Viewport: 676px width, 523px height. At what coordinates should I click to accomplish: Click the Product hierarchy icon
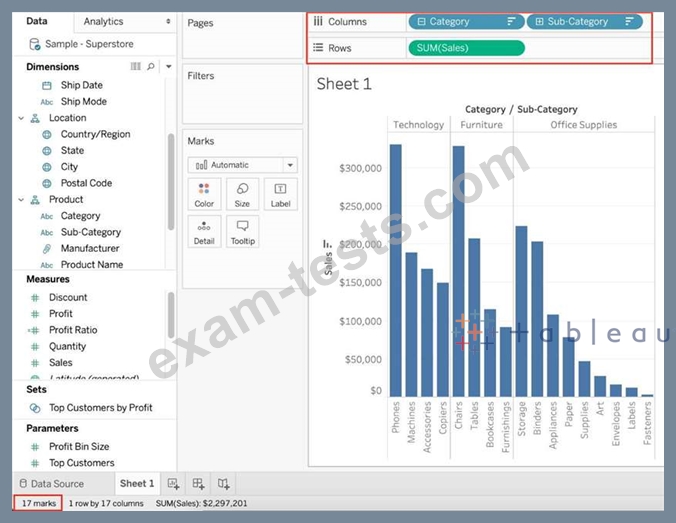[x=35, y=200]
